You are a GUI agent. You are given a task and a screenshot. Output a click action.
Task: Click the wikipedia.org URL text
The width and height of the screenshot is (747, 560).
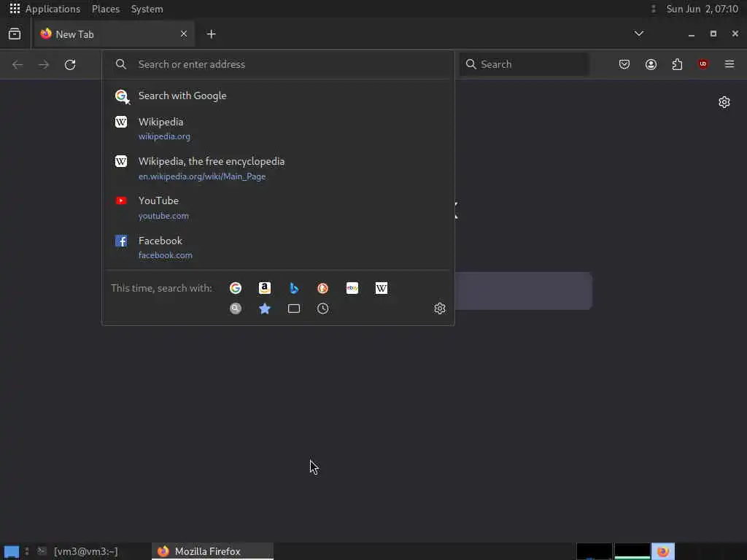click(x=164, y=136)
